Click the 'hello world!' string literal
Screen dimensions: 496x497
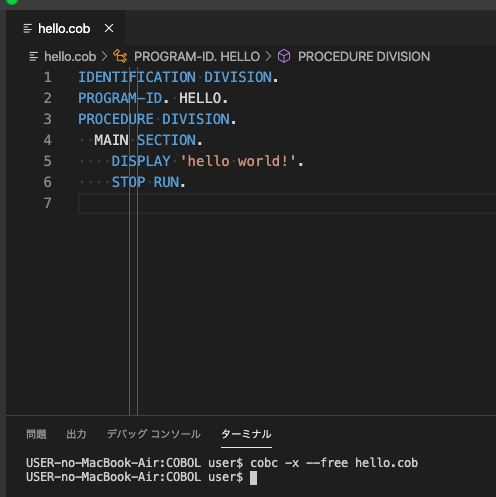pyautogui.click(x=238, y=161)
